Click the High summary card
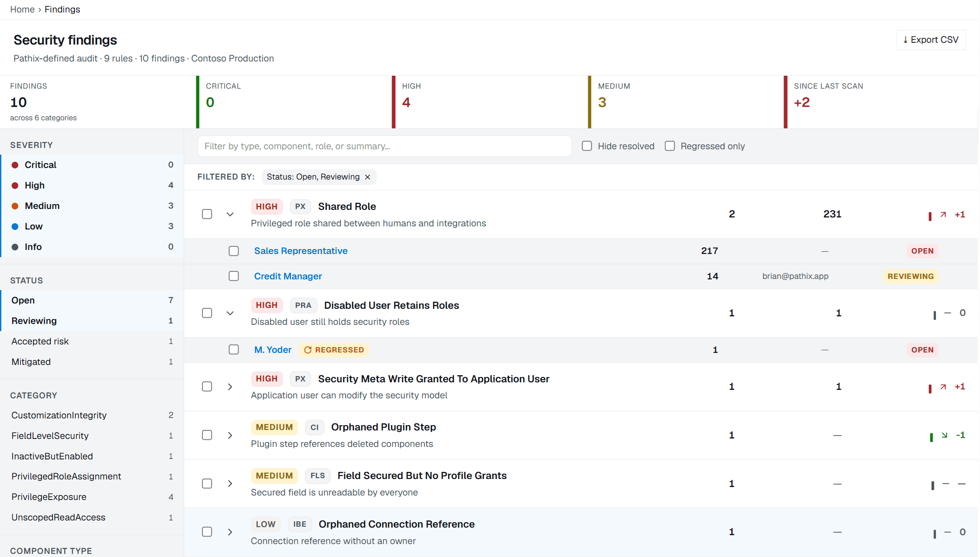Image resolution: width=980 pixels, height=557 pixels. [x=490, y=102]
